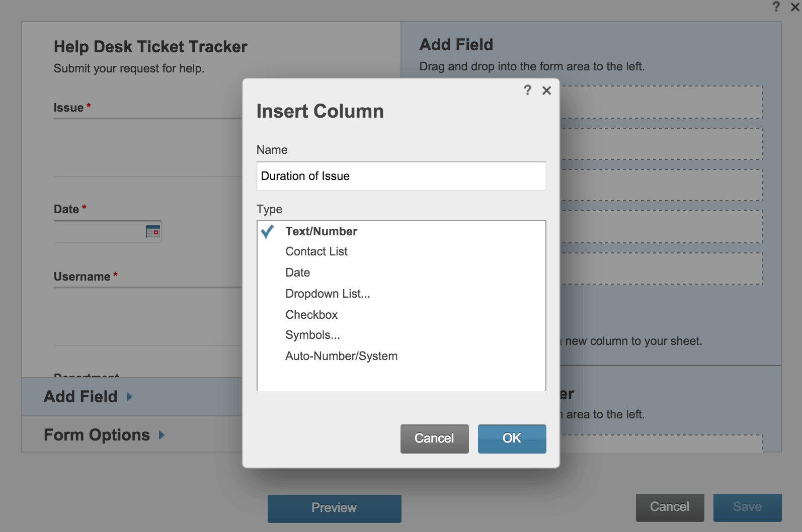Close the form editor window
This screenshot has height=532, width=802.
pos(794,7)
